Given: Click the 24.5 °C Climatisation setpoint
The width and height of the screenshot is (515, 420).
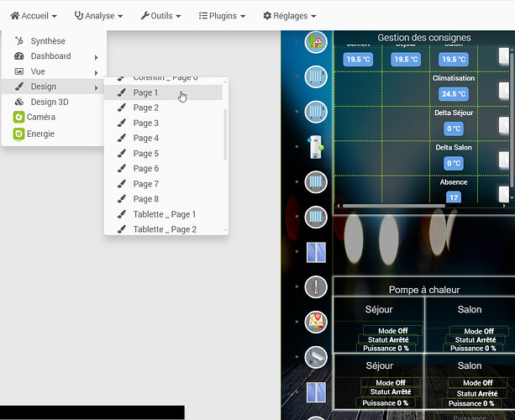Looking at the screenshot, I should point(454,94).
